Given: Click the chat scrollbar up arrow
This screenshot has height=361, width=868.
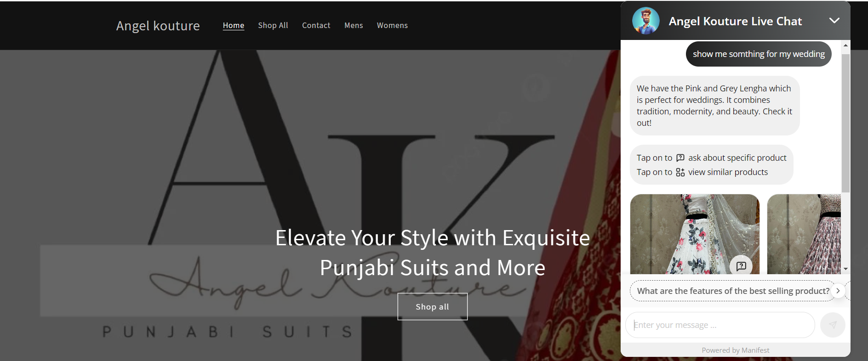Looking at the screenshot, I should pos(845,45).
